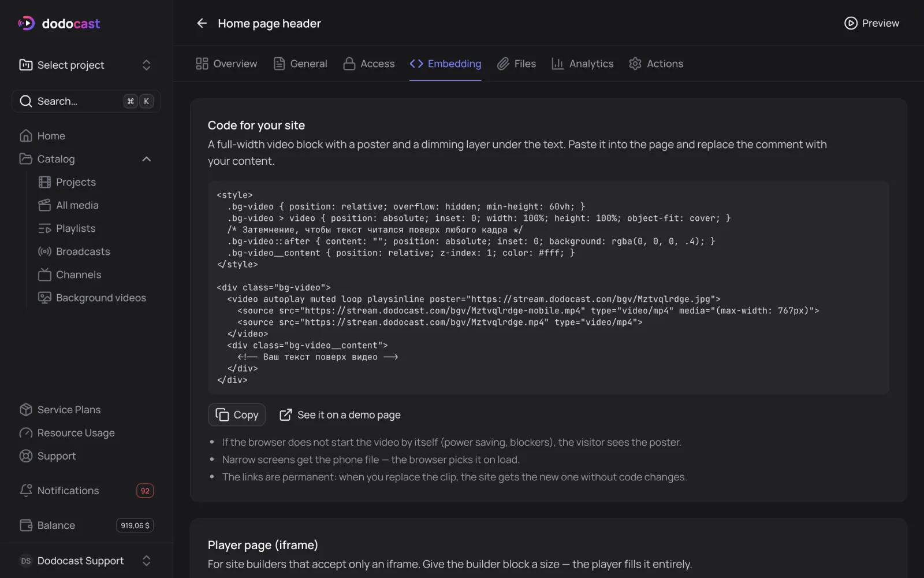
Task: Click the DS avatar of Dodocast Support
Action: coord(26,561)
